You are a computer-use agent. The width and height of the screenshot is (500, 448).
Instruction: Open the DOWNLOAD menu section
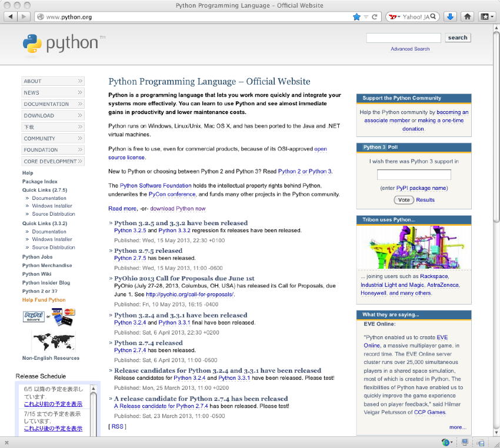click(53, 116)
